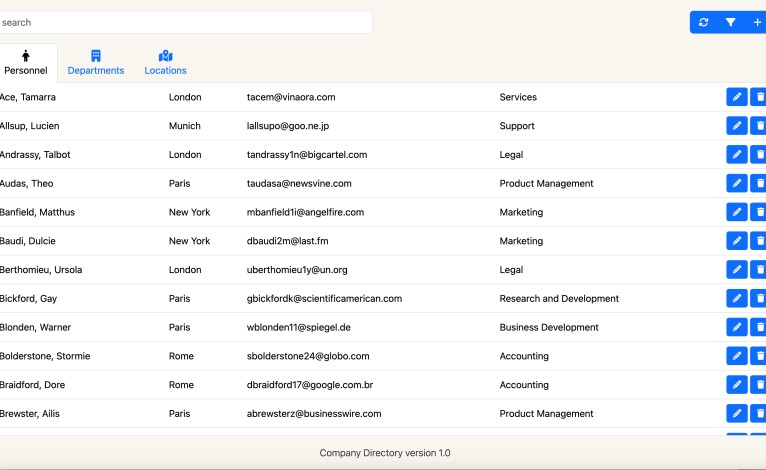Click the plus icon to add entry
This screenshot has width=766, height=470.
pyautogui.click(x=756, y=22)
